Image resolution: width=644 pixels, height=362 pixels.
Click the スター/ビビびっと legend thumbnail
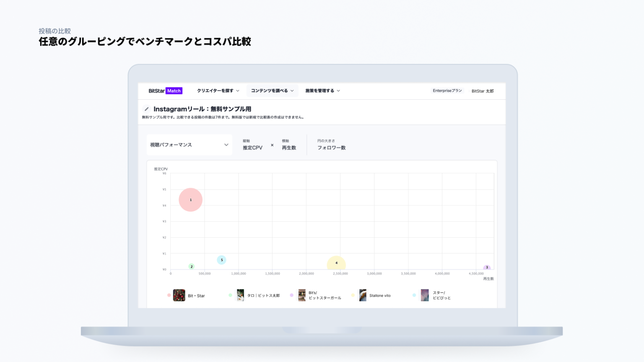[x=425, y=295]
